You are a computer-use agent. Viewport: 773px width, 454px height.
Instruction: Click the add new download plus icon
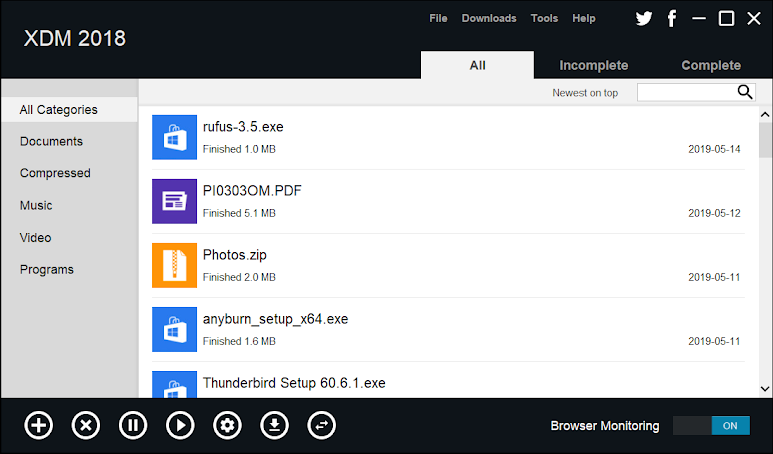click(38, 425)
